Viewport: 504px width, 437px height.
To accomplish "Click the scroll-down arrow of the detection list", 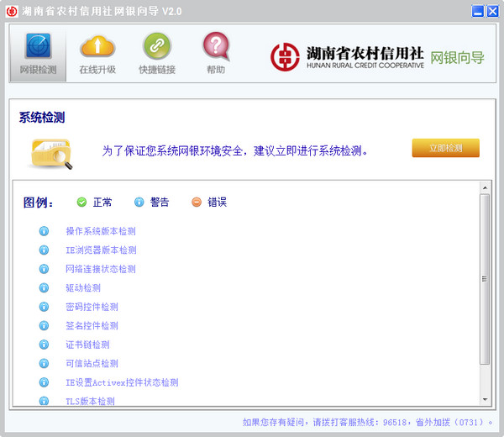I will coord(484,398).
